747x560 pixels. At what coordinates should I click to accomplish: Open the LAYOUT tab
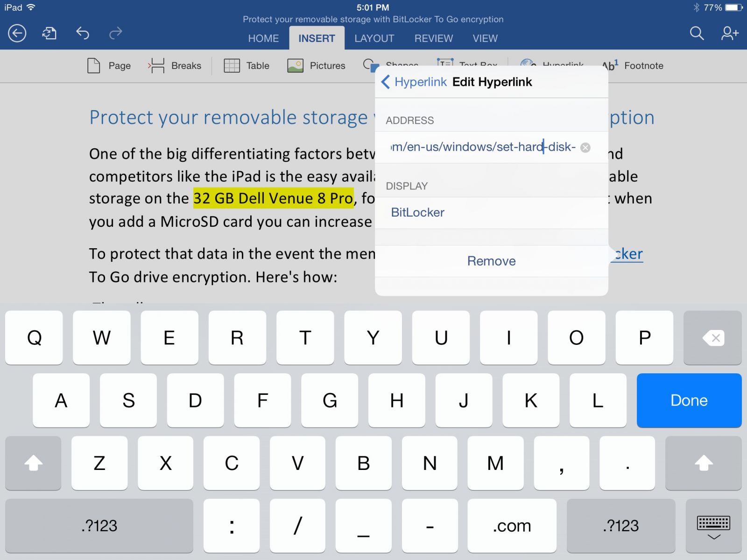pyautogui.click(x=374, y=38)
